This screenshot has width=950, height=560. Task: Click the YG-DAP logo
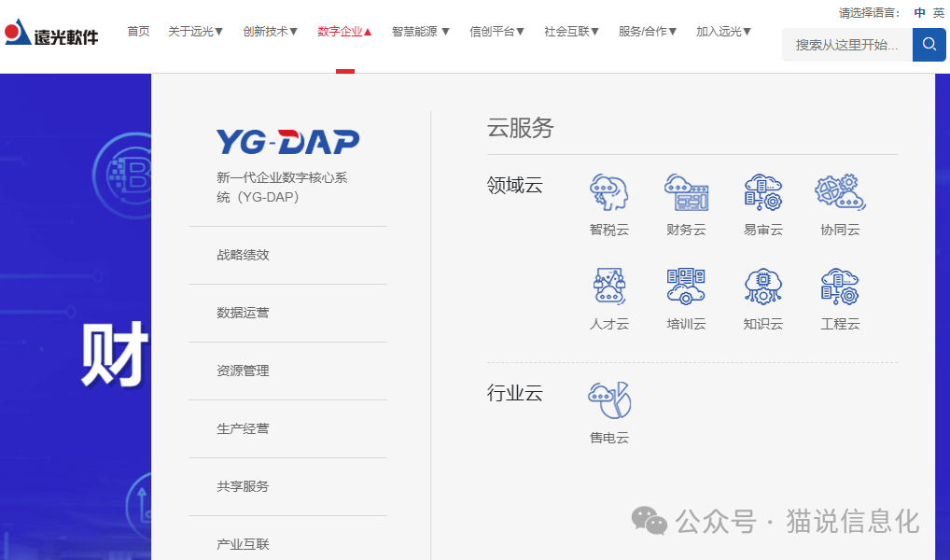(x=287, y=142)
